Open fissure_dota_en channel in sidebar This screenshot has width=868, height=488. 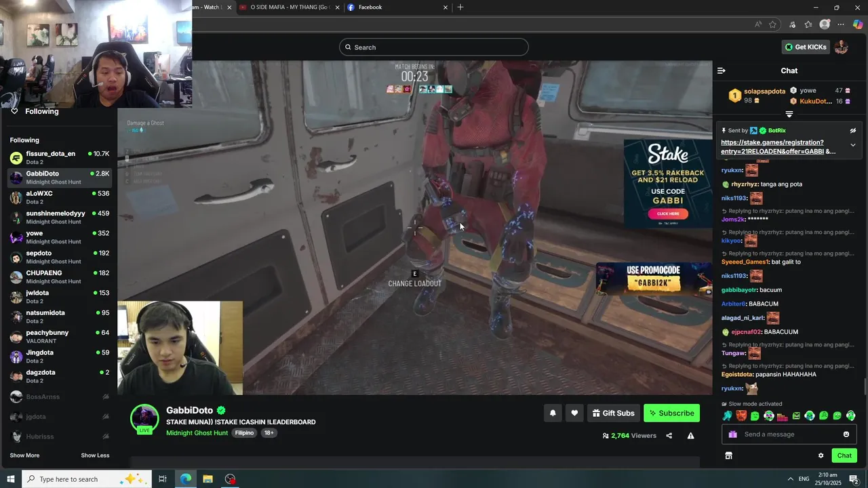(60, 157)
